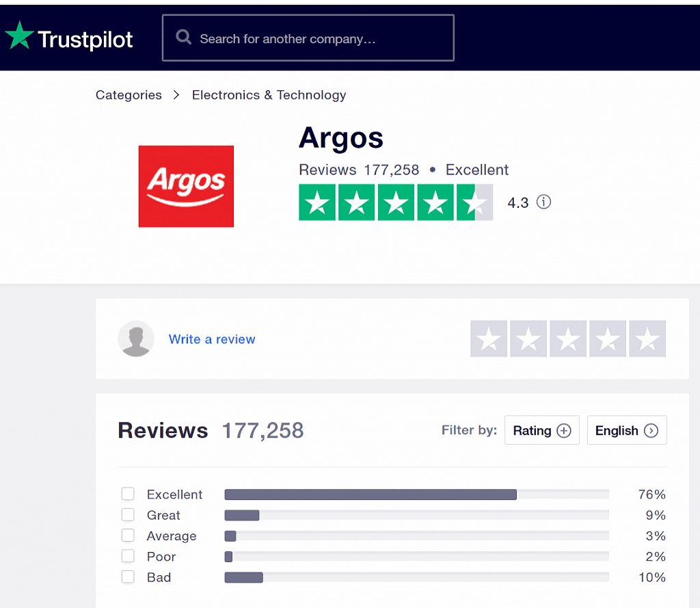
Task: Rate two stars in Write a review box
Action: (528, 339)
